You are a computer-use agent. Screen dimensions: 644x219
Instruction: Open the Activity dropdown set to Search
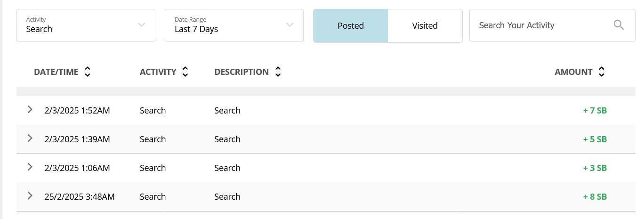[86, 25]
